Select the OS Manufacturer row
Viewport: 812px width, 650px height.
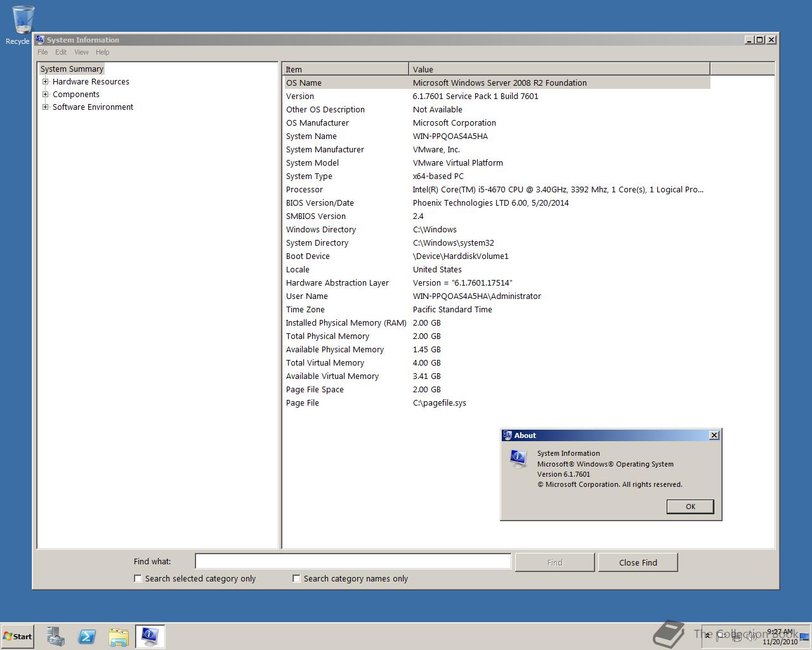coord(497,123)
